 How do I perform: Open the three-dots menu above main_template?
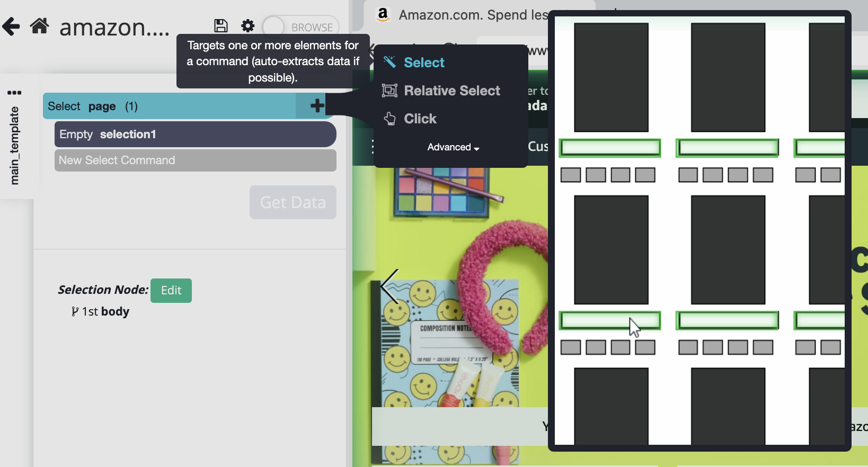tap(14, 93)
